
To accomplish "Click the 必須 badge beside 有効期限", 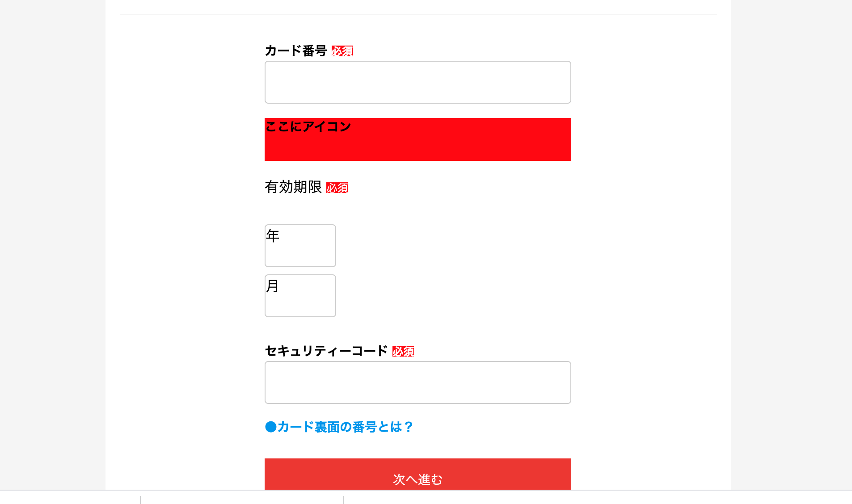I will (337, 188).
